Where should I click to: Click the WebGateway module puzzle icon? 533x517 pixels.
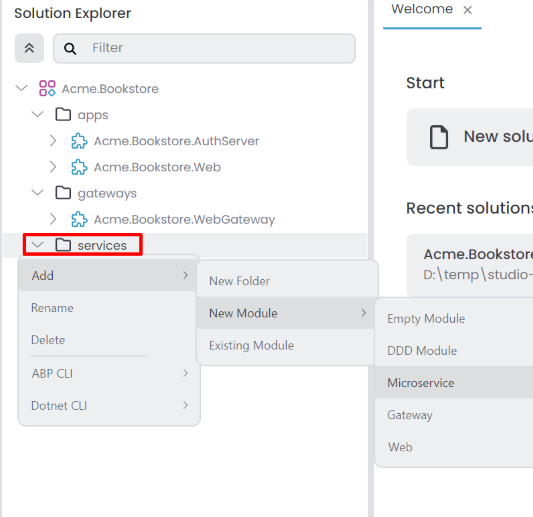tap(79, 219)
